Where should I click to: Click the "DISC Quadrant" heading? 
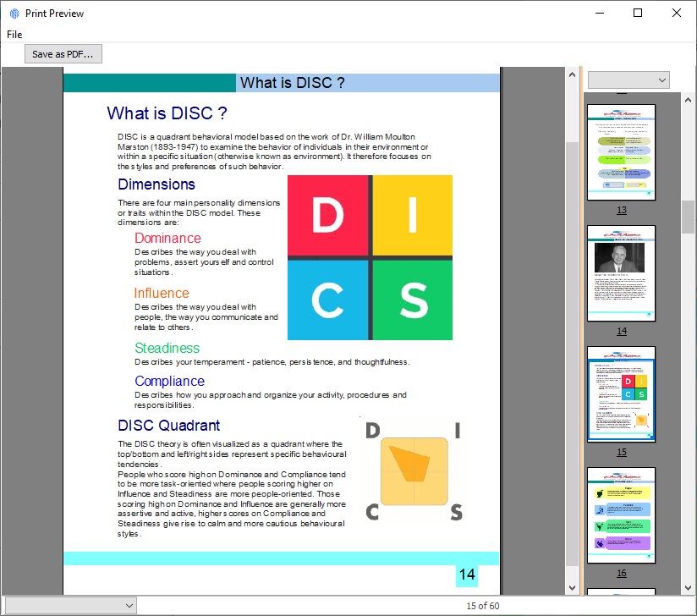pyautogui.click(x=169, y=426)
